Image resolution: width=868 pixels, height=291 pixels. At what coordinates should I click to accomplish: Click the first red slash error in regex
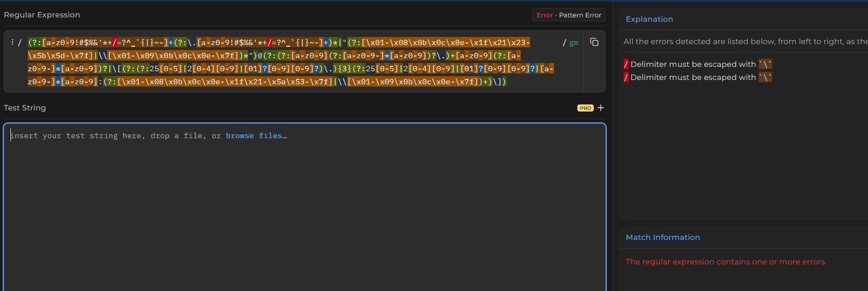click(x=115, y=42)
